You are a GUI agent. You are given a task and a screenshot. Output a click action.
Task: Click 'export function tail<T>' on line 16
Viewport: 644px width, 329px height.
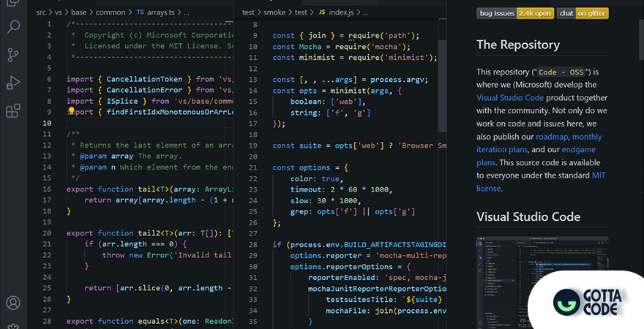[116, 189]
